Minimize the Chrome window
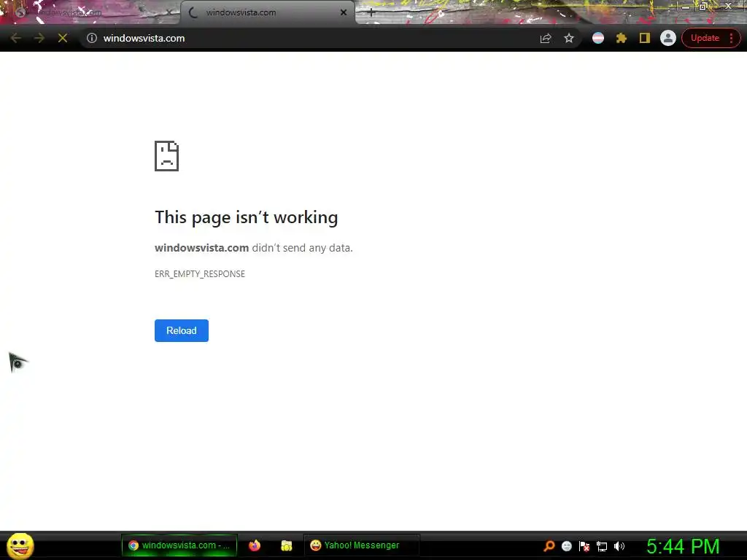This screenshot has height=560, width=747. (686, 7)
